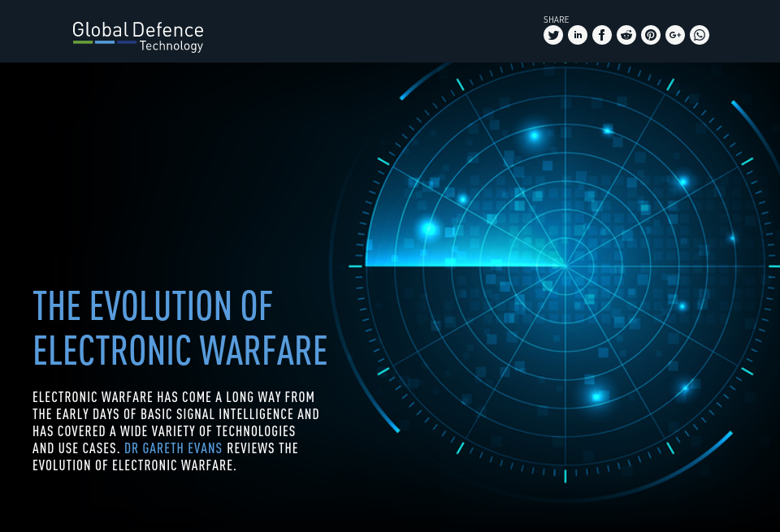The width and height of the screenshot is (780, 532).
Task: Click the G+ symbol in the share row
Action: click(x=674, y=35)
